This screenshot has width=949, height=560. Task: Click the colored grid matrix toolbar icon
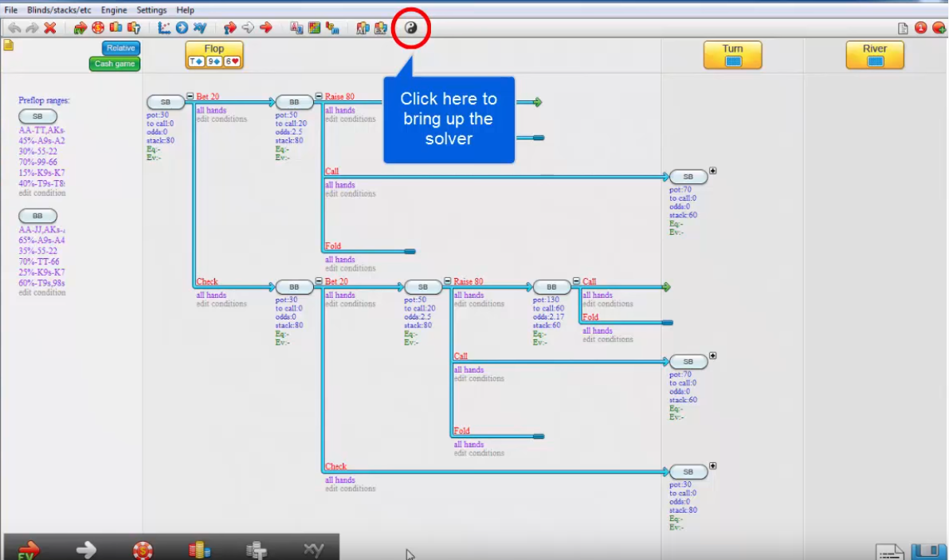pyautogui.click(x=315, y=28)
